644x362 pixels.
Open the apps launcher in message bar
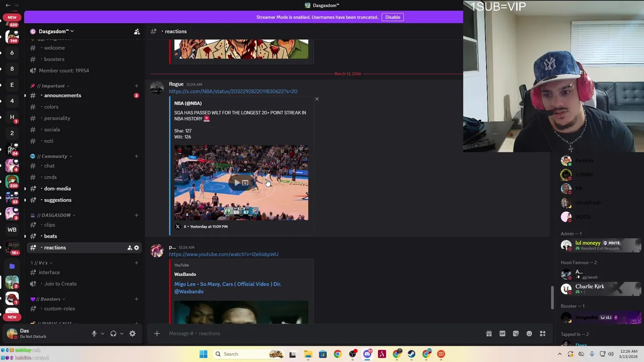(543, 333)
